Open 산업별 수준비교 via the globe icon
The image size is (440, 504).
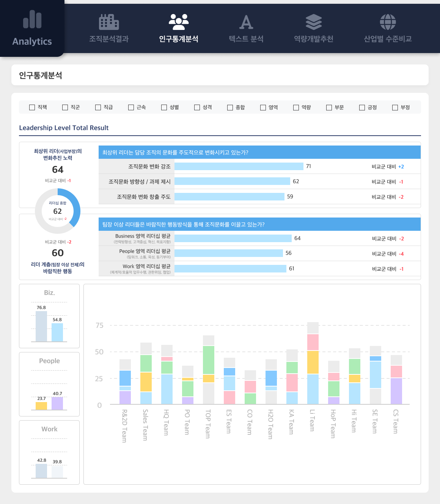(x=387, y=22)
